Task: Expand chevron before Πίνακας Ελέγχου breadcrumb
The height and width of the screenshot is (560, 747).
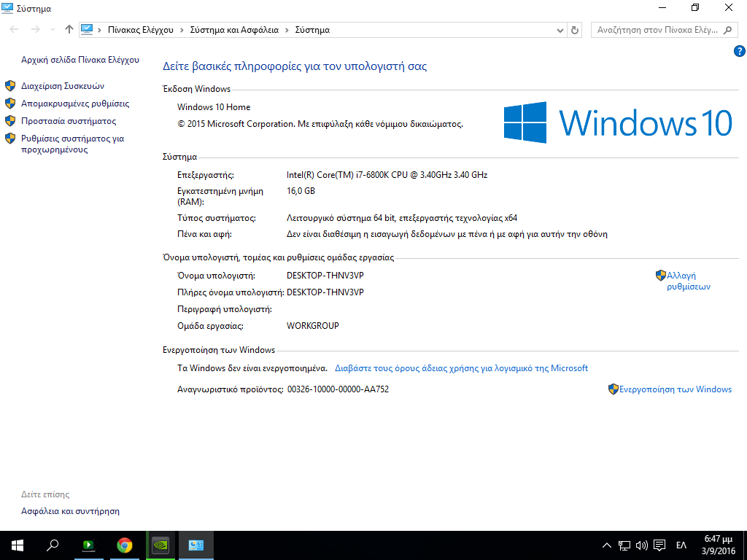Action: point(99,30)
